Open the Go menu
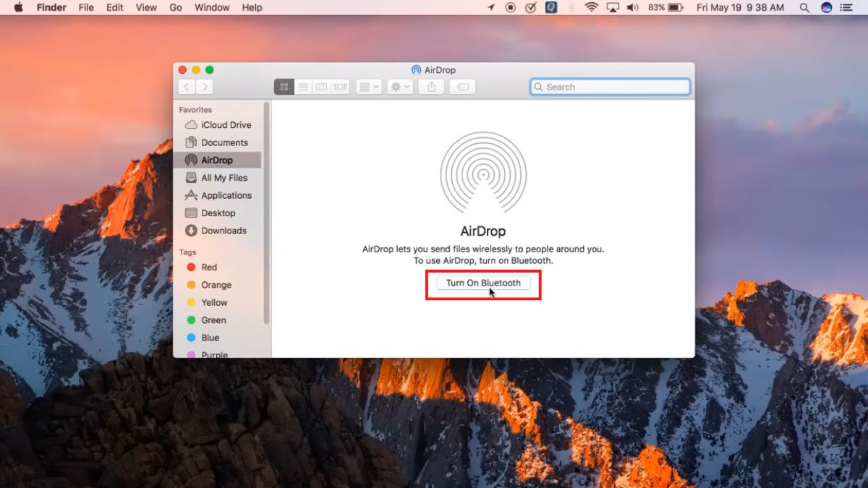This screenshot has height=488, width=868. (176, 7)
